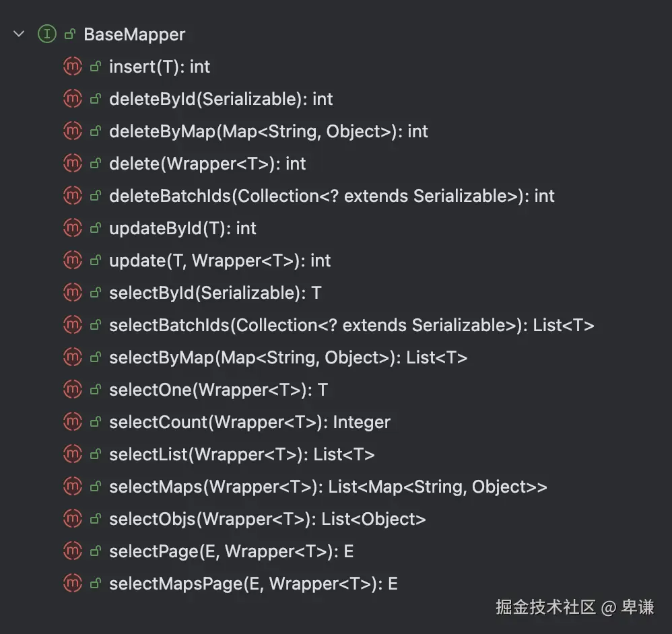Select the selectPage(E, Wrapper<T>) method
Viewport: 672px width, 634px height.
point(231,551)
